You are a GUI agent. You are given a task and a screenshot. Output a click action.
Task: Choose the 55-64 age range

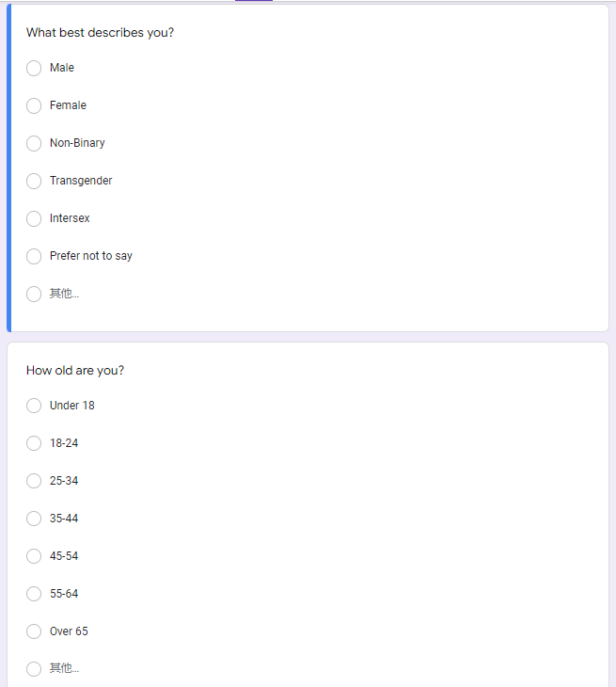click(34, 594)
